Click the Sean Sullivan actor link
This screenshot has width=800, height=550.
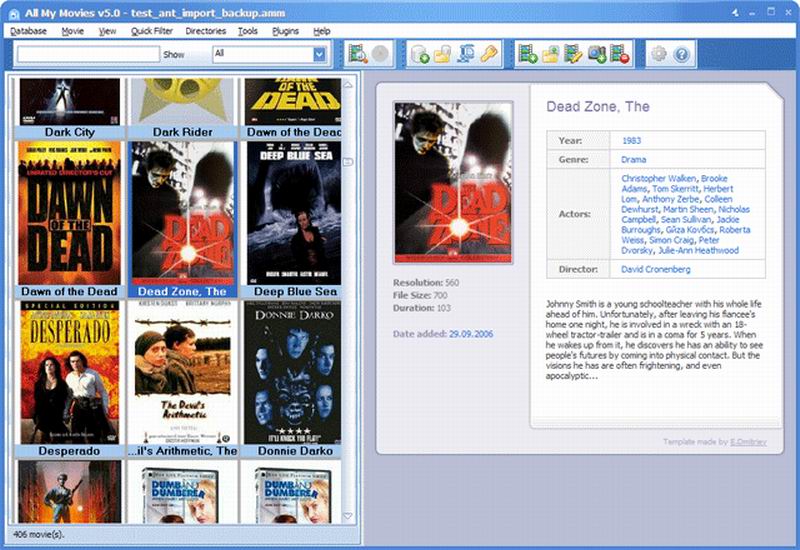click(686, 219)
